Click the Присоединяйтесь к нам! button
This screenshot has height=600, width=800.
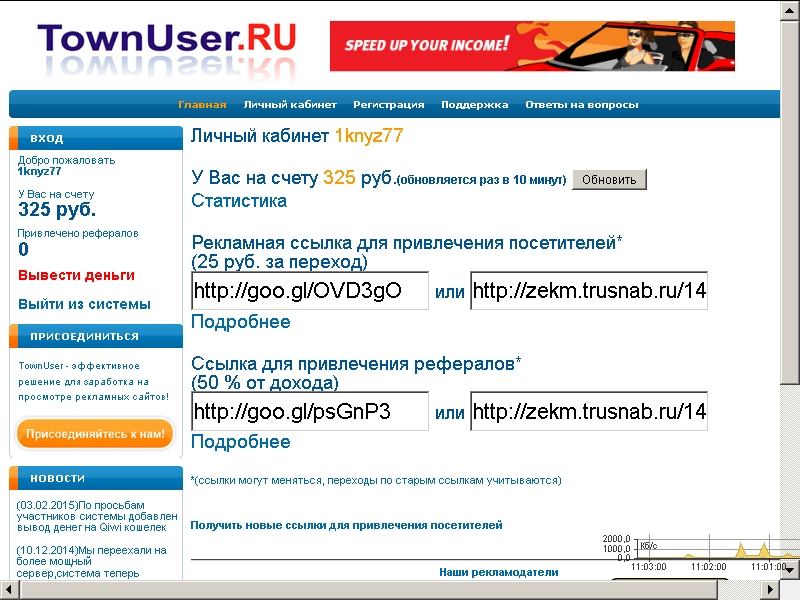click(95, 434)
